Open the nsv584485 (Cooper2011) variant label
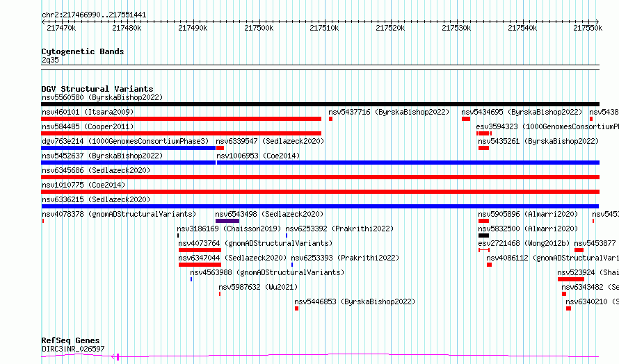This screenshot has height=364, width=619. (x=88, y=126)
